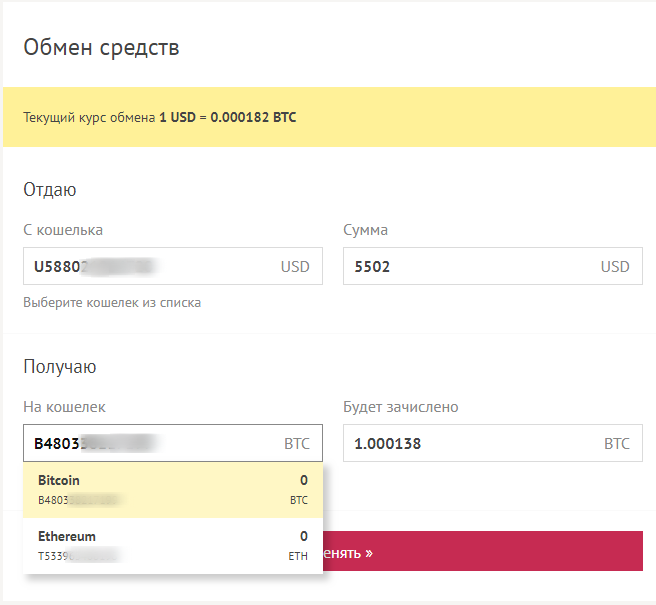This screenshot has height=605, width=656.
Task: Click the USD suffix in the Сумма field
Action: pos(615,267)
